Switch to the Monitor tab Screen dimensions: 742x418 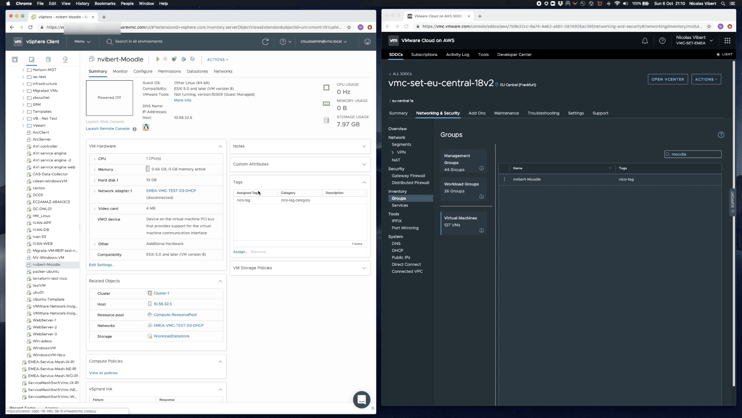click(120, 71)
